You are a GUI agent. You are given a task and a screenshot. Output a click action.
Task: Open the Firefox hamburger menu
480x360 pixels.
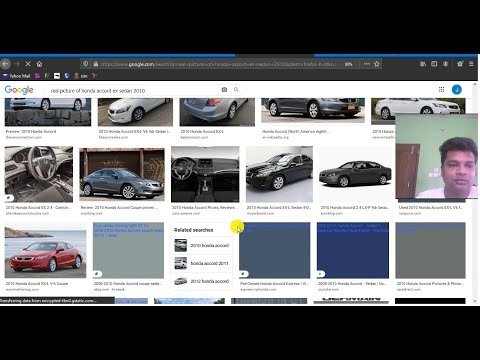pyautogui.click(x=471, y=64)
